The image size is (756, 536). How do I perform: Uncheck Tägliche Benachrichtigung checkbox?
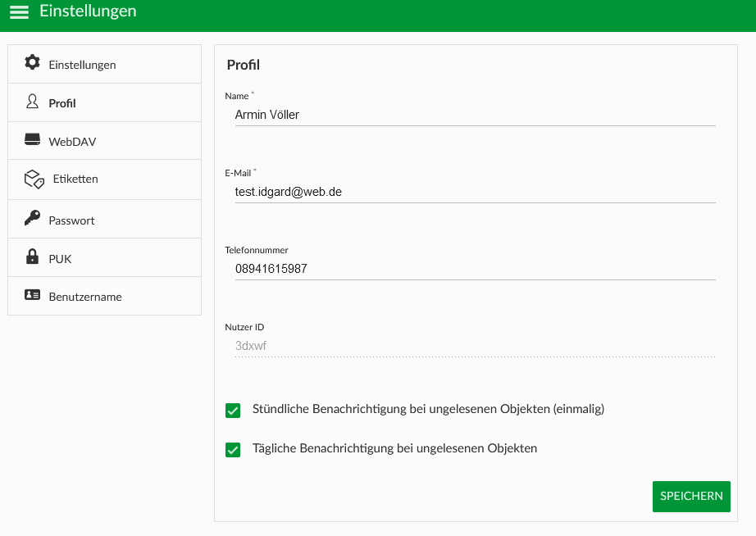coord(233,450)
